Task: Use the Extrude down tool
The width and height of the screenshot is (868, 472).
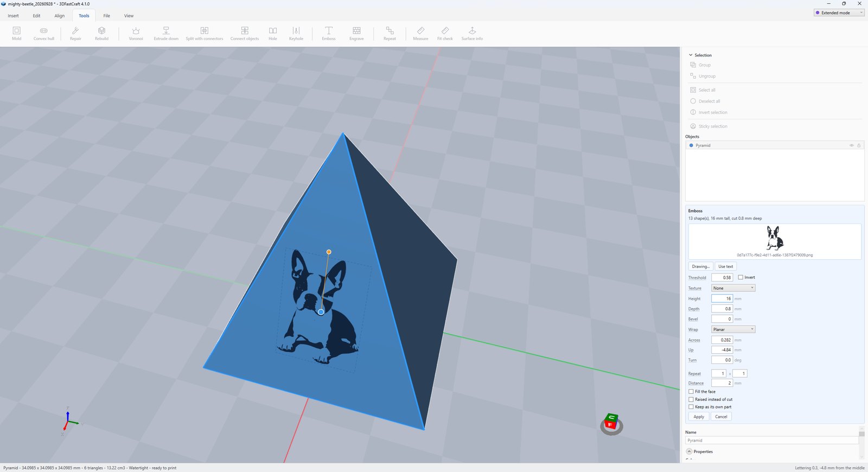Action: click(166, 33)
